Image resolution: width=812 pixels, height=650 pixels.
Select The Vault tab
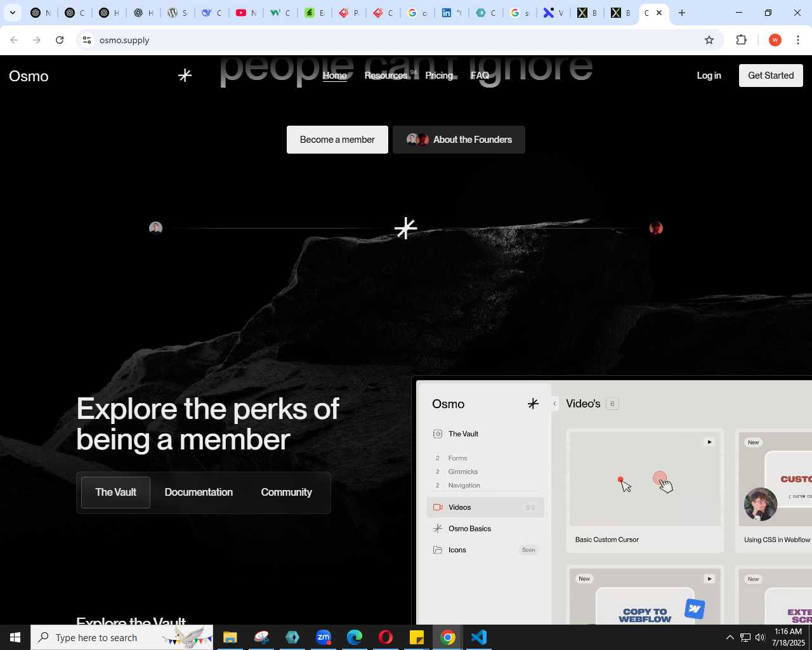tap(115, 493)
